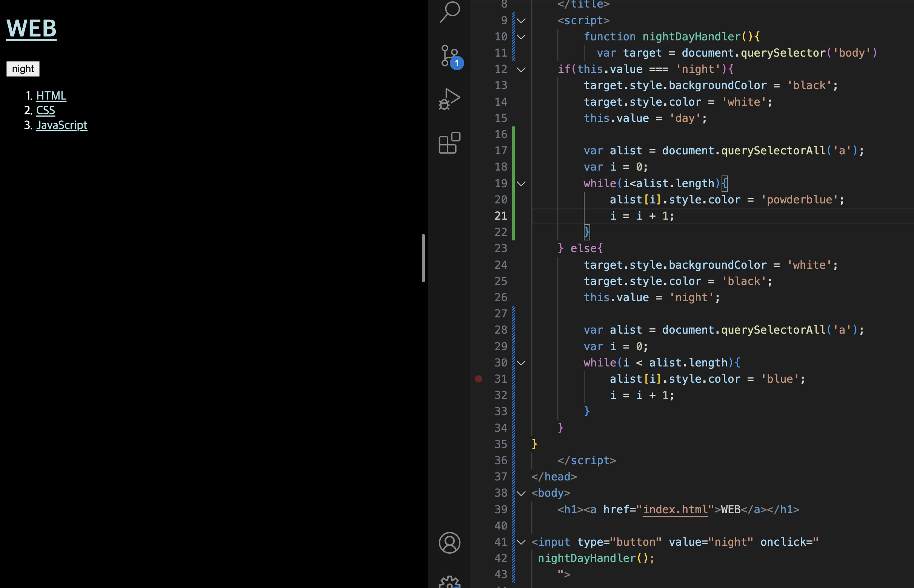
Task: Collapse the script tag fold on line 9
Action: pos(521,20)
